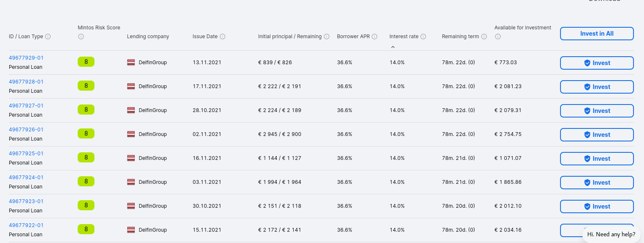The height and width of the screenshot is (243, 644).
Task: Open loan 49677924-01 link
Action: (x=26, y=178)
